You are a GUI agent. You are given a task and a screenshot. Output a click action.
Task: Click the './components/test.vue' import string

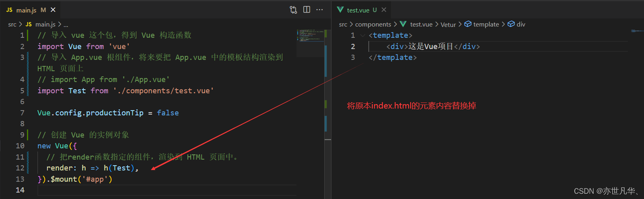coord(163,91)
